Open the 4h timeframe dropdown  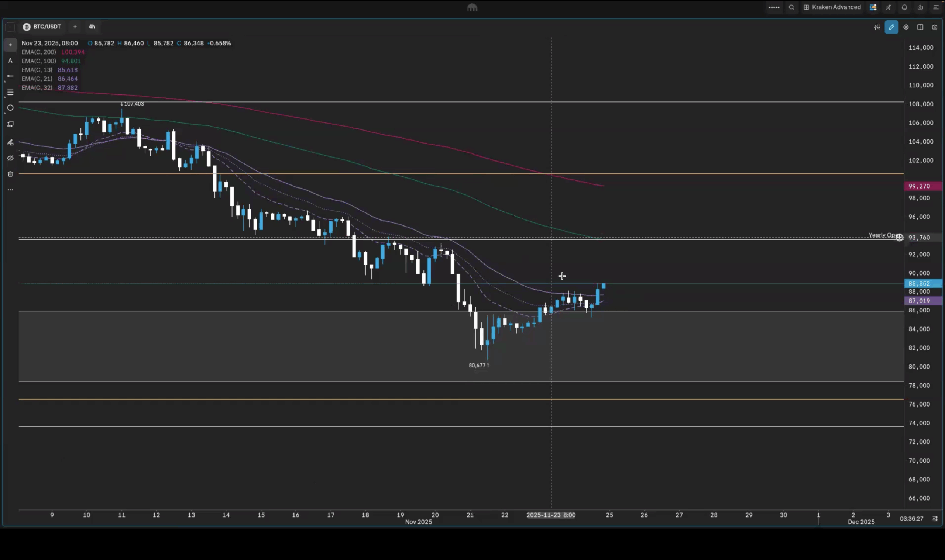click(x=92, y=27)
